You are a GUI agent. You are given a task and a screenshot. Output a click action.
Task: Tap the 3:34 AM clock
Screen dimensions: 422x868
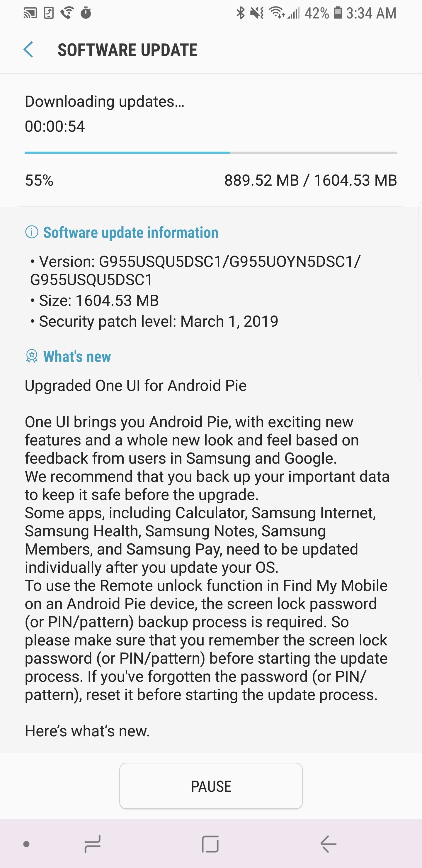coord(371,13)
